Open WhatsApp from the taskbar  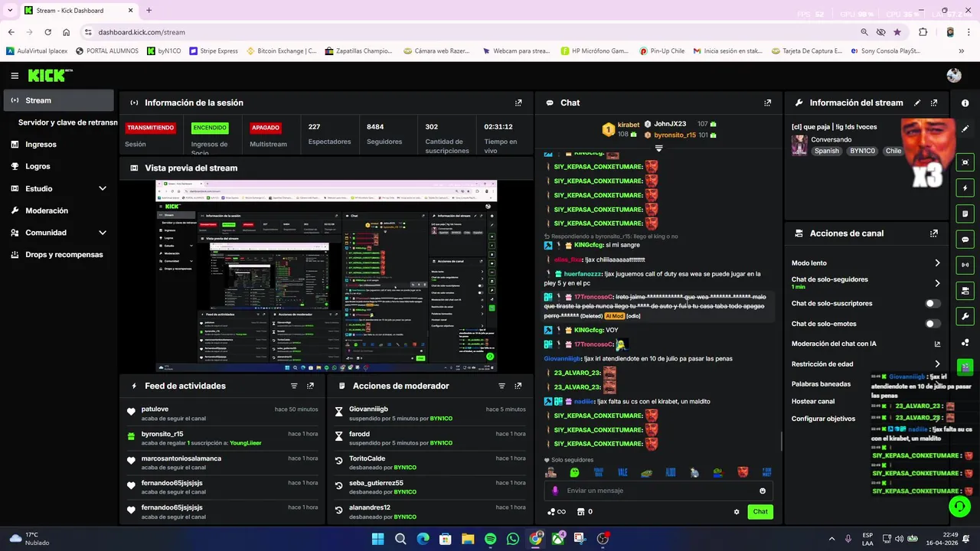[512, 539]
